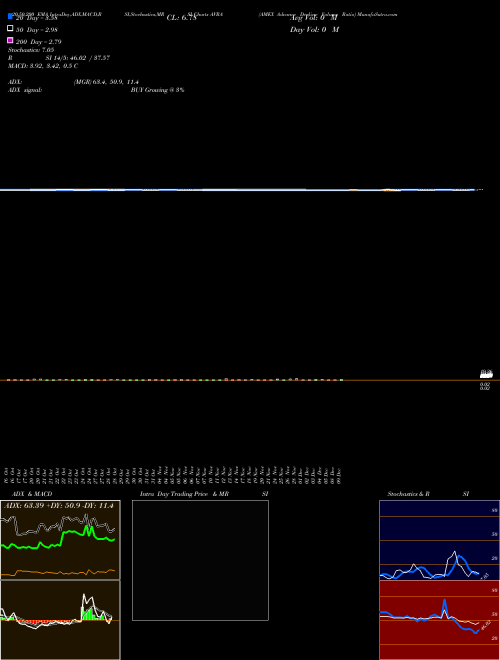Select the '200 Day = 2.79' legend text
This screenshot has height=660, width=500.
point(38,42)
